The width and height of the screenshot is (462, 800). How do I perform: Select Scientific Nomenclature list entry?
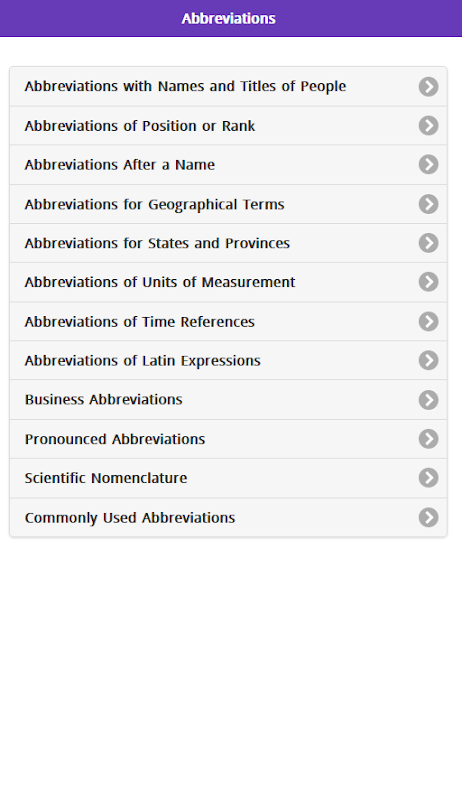pos(228,478)
